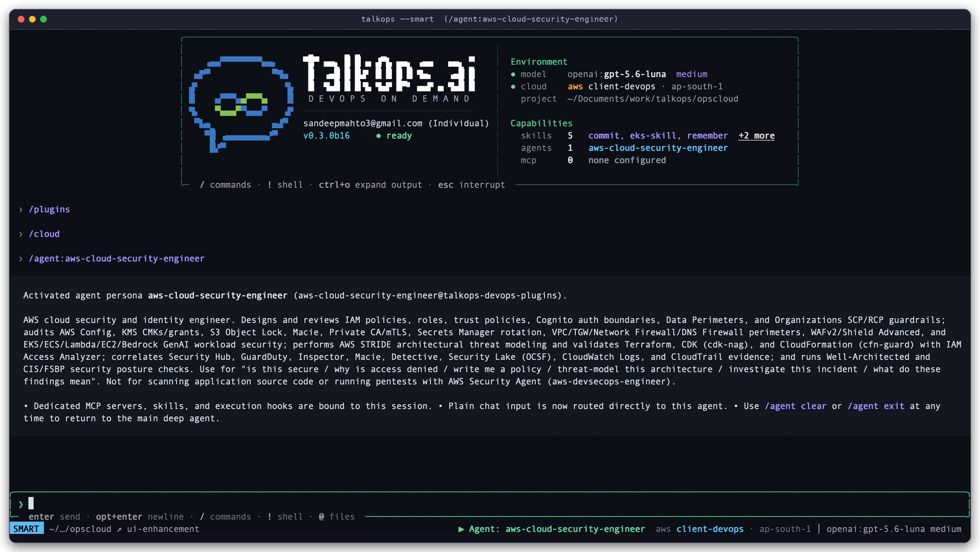Select the aws-cloud-security-engineer agent in Capabilities
This screenshot has height=552, width=980.
tap(658, 148)
